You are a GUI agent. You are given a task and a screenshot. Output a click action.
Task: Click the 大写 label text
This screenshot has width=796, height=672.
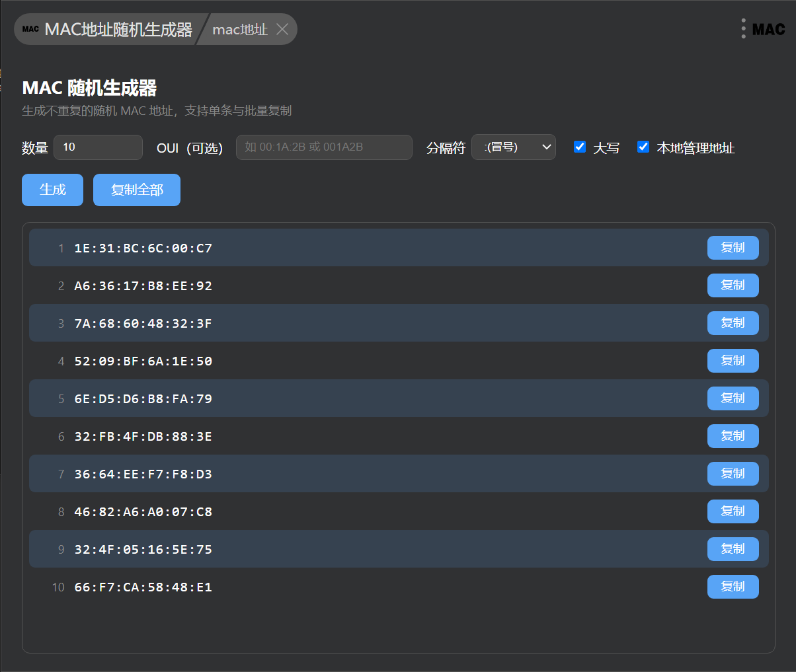click(606, 148)
